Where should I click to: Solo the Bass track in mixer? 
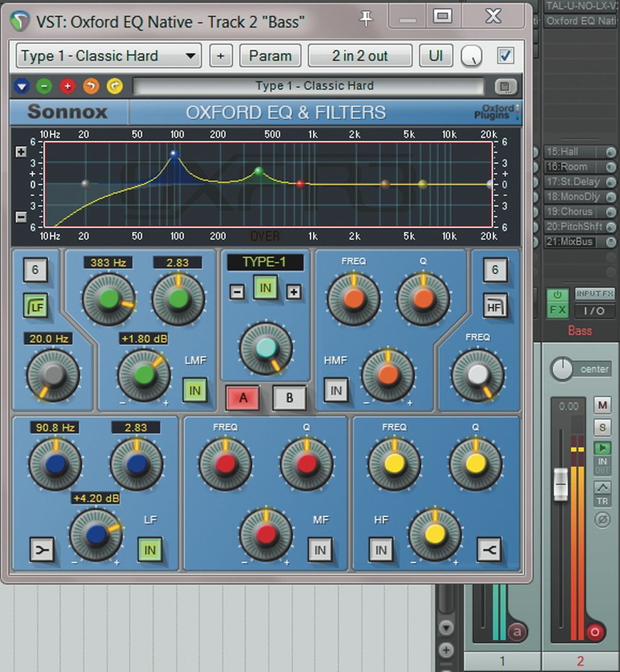tap(602, 427)
